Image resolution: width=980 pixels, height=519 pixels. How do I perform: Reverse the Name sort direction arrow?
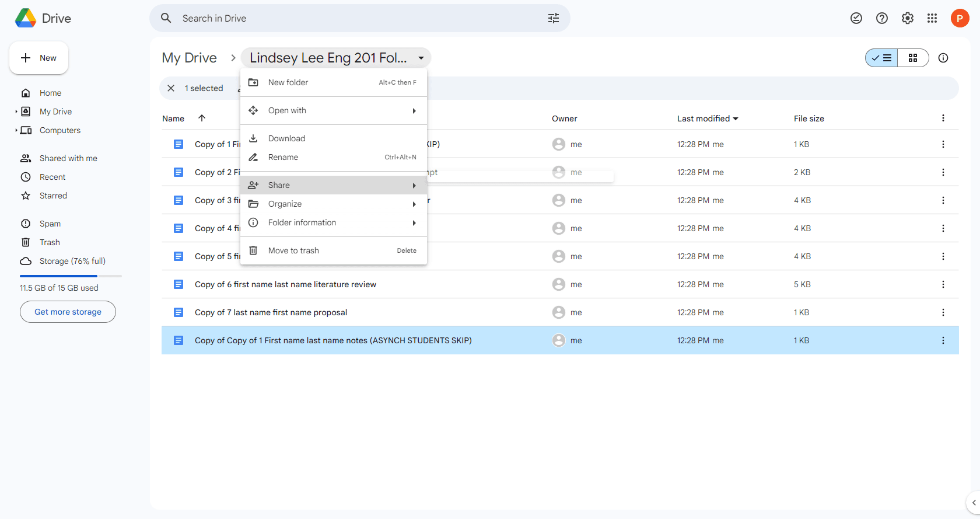tap(202, 118)
